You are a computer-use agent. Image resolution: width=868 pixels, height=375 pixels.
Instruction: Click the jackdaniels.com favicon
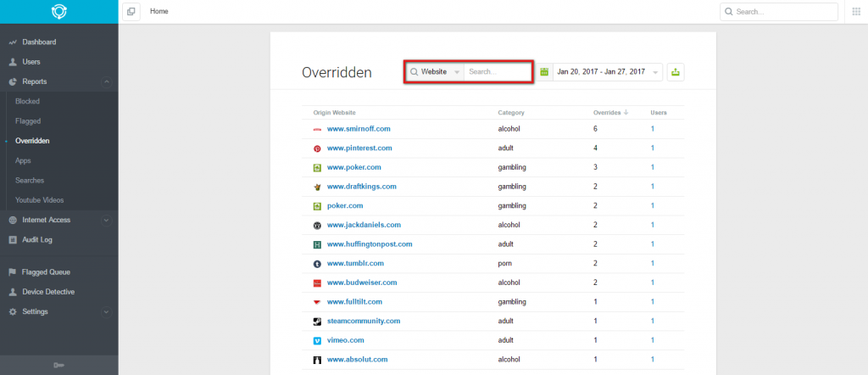[x=317, y=226]
